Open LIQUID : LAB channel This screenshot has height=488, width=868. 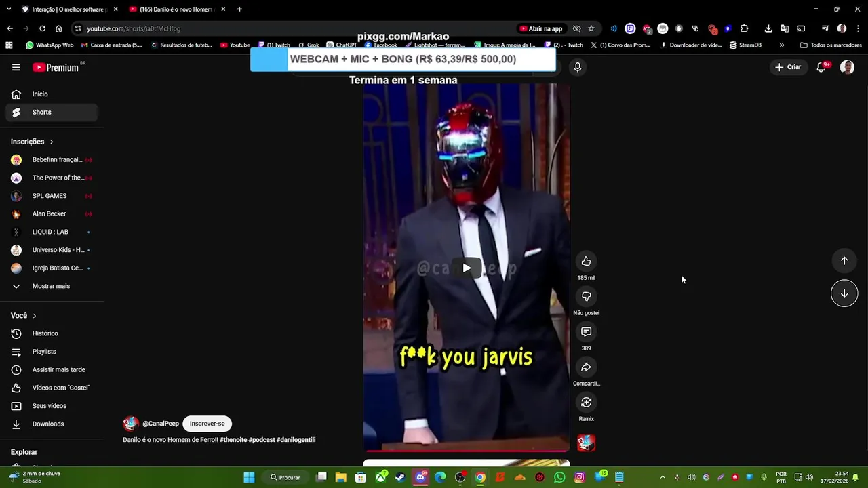tap(52, 232)
